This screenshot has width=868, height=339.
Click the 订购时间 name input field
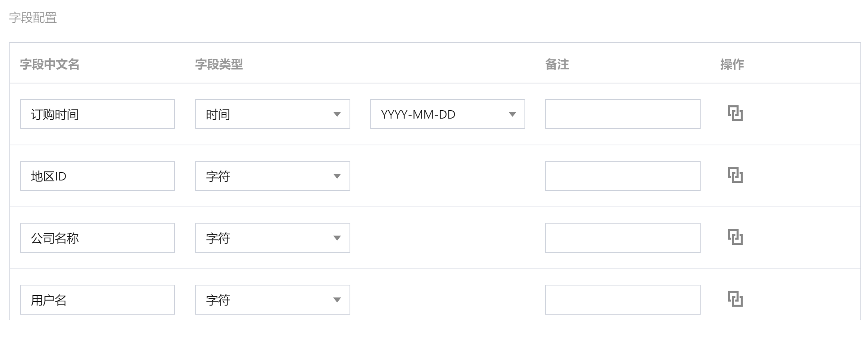(x=97, y=114)
